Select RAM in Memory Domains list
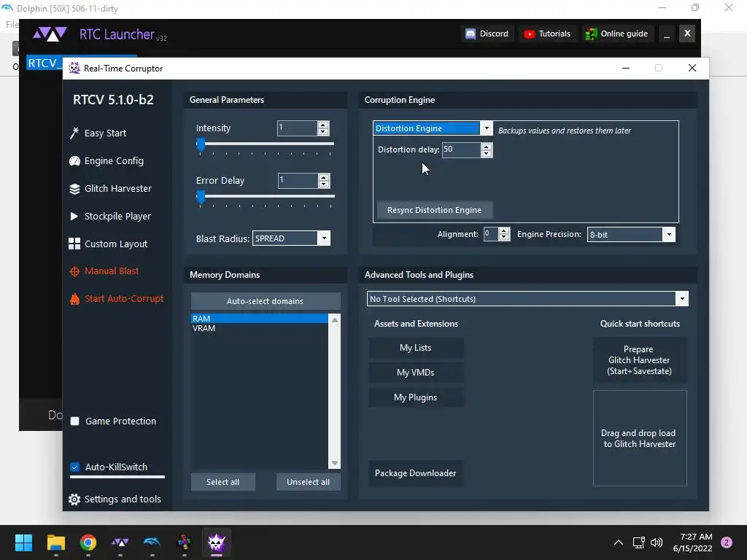Viewport: 747px width, 560px height. click(259, 319)
